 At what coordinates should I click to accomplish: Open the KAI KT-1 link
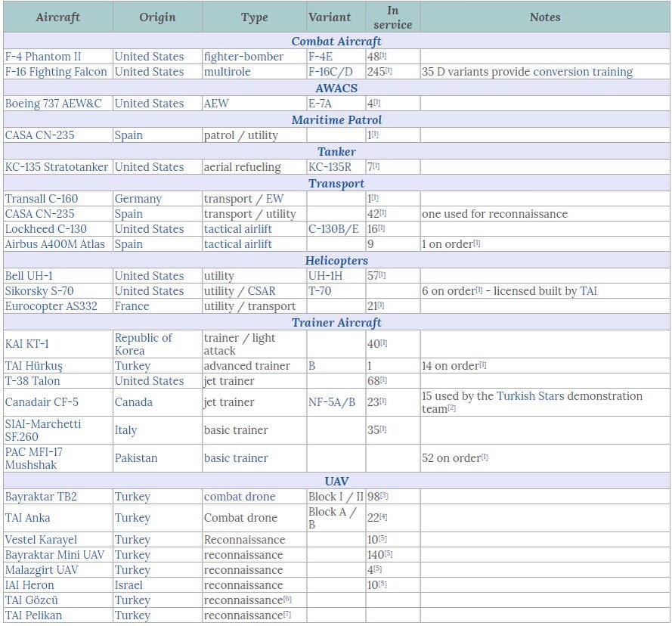tap(27, 344)
